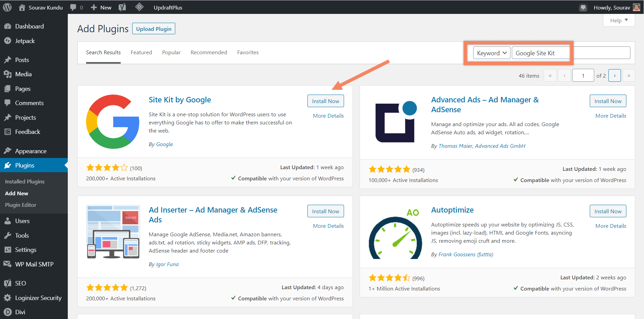This screenshot has height=319, width=644.
Task: Open More Details for Site Kit by Google
Action: click(328, 116)
